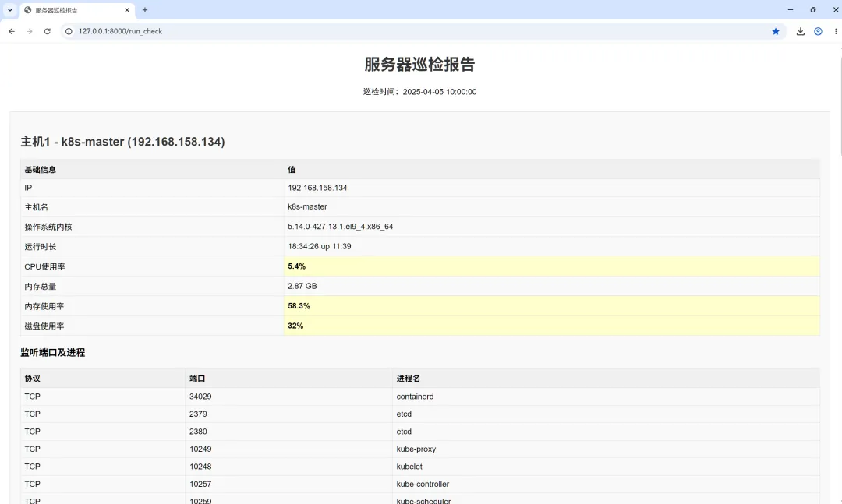
Task: Click etcd process in port 2379 row
Action: [404, 414]
